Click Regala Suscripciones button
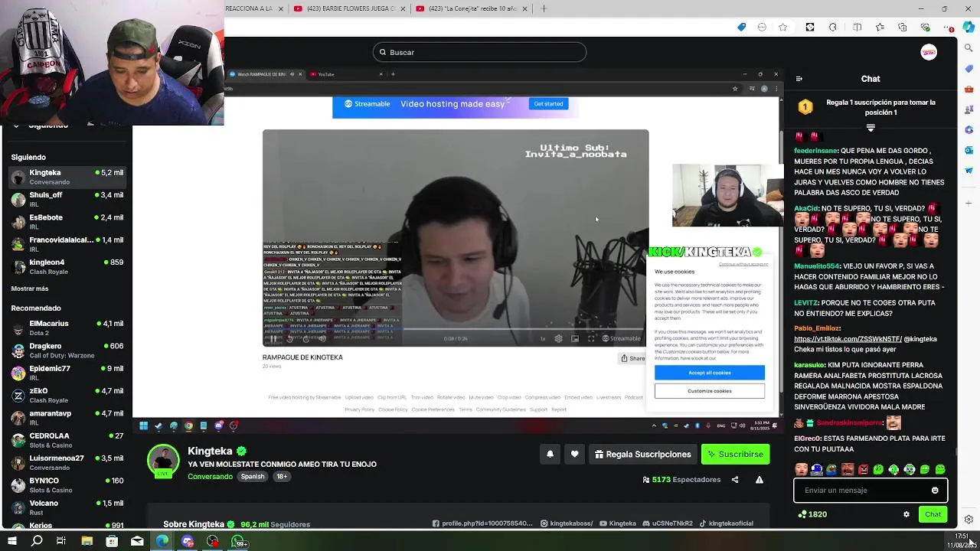The height and width of the screenshot is (551, 980). pos(643,454)
